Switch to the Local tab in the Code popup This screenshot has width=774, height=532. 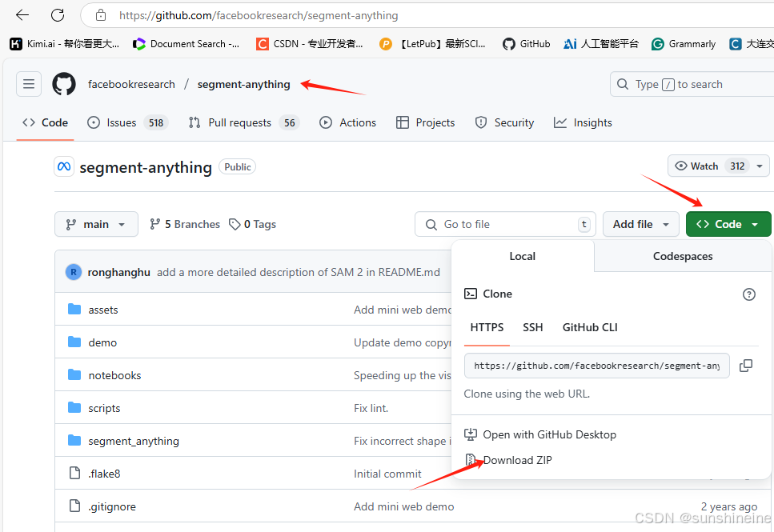(x=522, y=256)
